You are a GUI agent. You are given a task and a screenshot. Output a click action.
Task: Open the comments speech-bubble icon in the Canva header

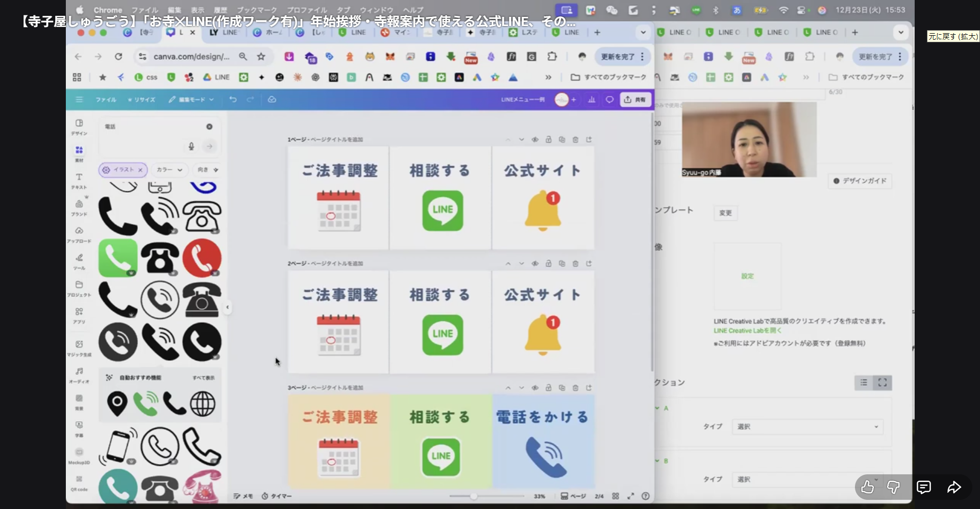pyautogui.click(x=609, y=99)
